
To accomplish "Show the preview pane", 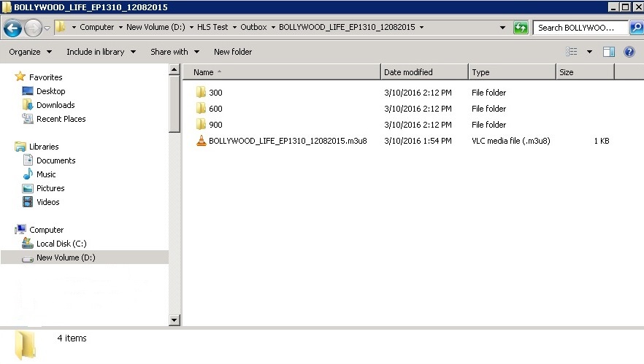I will pos(609,52).
